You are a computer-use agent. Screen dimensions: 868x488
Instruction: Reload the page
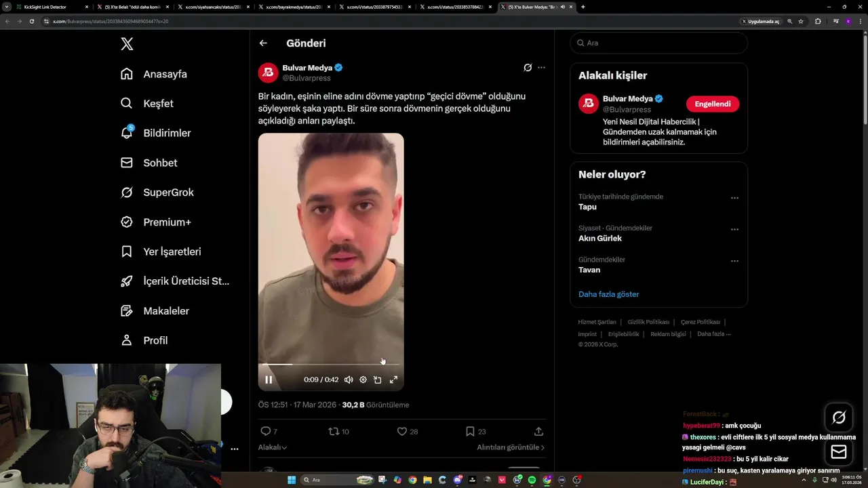(x=31, y=21)
